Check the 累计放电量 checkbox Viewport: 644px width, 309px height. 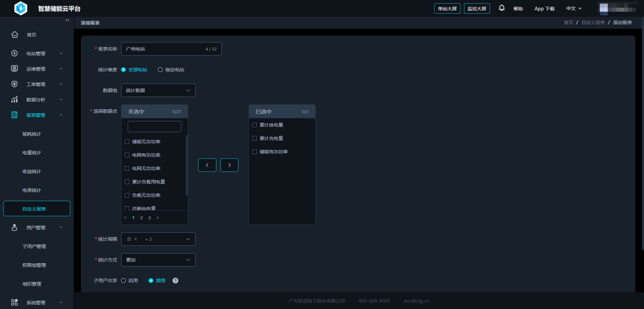[255, 125]
